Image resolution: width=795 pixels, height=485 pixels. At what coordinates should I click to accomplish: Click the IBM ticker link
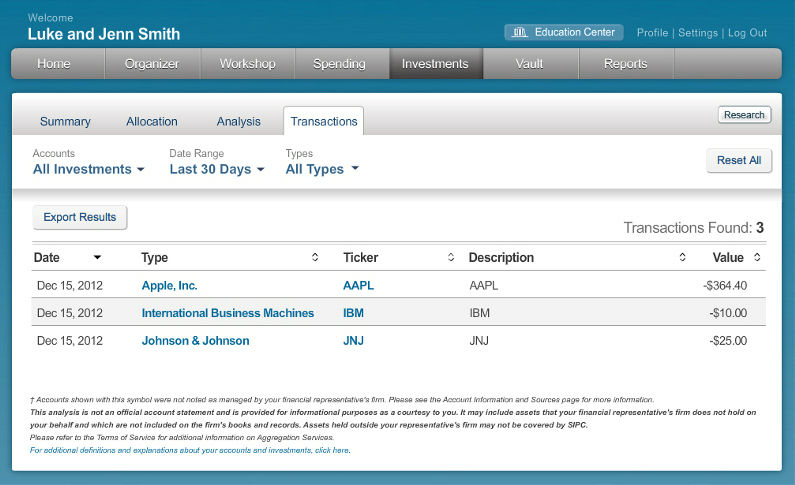(x=353, y=313)
